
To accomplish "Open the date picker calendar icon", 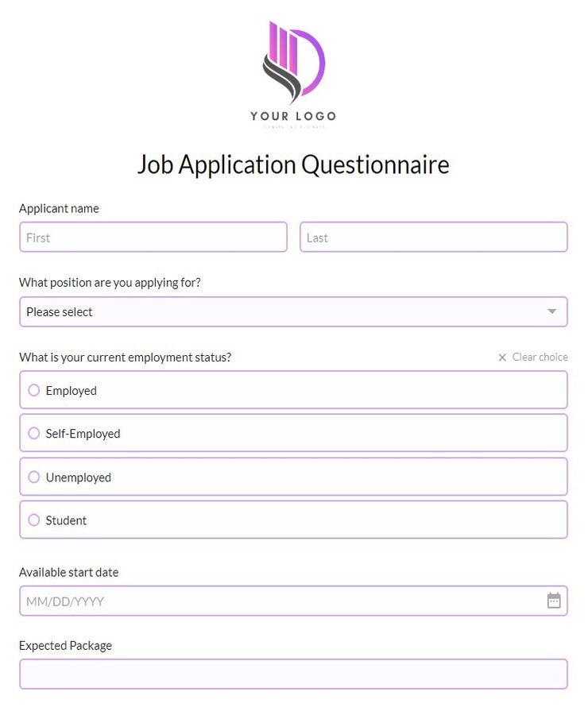I will pyautogui.click(x=554, y=601).
